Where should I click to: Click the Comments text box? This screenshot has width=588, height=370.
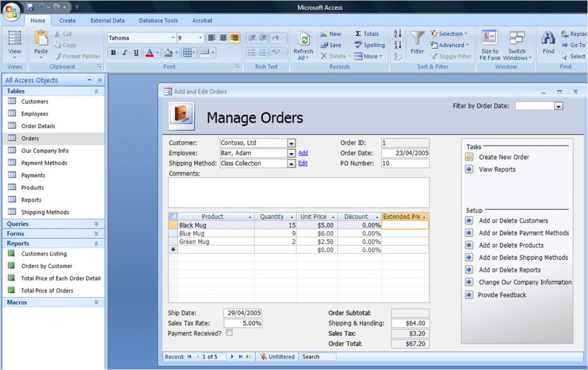(298, 193)
